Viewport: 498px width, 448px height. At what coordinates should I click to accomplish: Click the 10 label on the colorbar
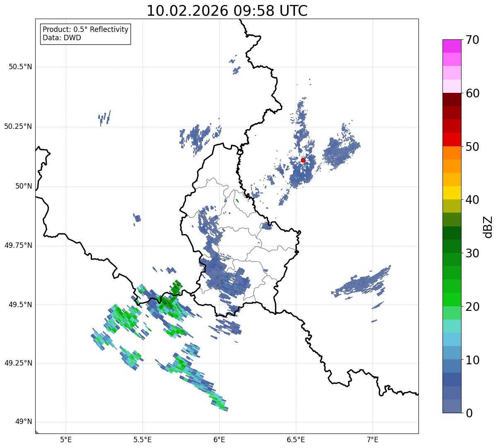tap(472, 360)
